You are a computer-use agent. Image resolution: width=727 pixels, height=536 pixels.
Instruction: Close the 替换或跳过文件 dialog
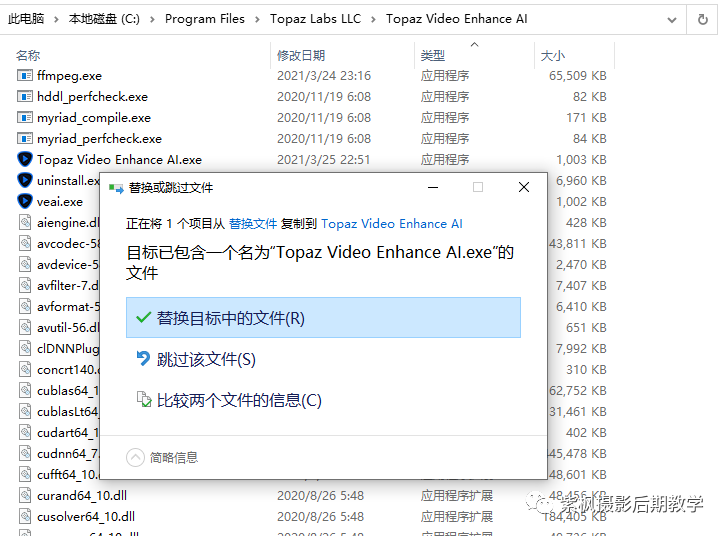(x=524, y=187)
